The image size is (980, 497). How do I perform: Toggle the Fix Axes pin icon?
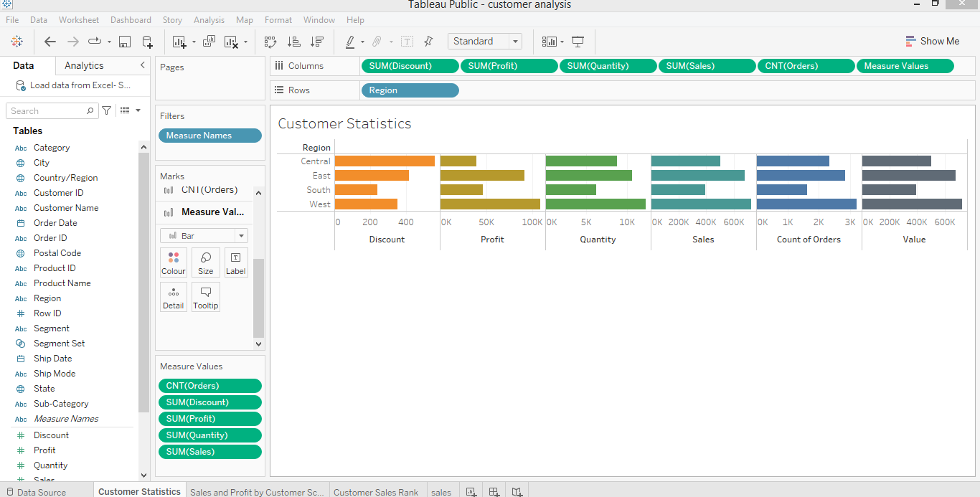click(428, 42)
